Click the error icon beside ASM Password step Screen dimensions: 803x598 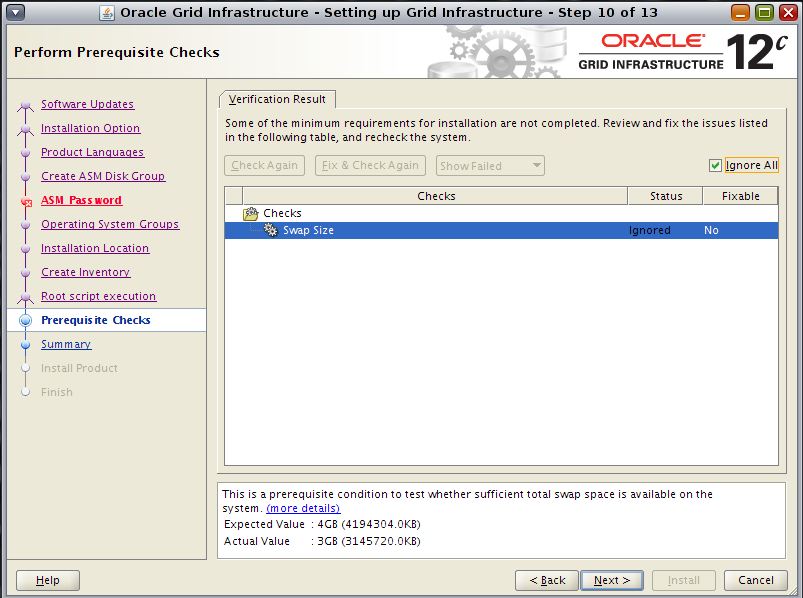pos(28,199)
